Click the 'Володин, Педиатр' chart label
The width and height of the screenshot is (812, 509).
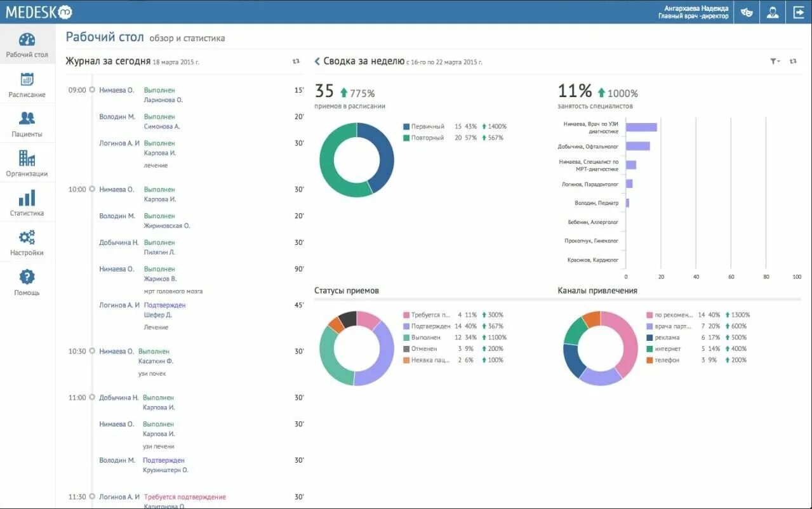click(596, 203)
